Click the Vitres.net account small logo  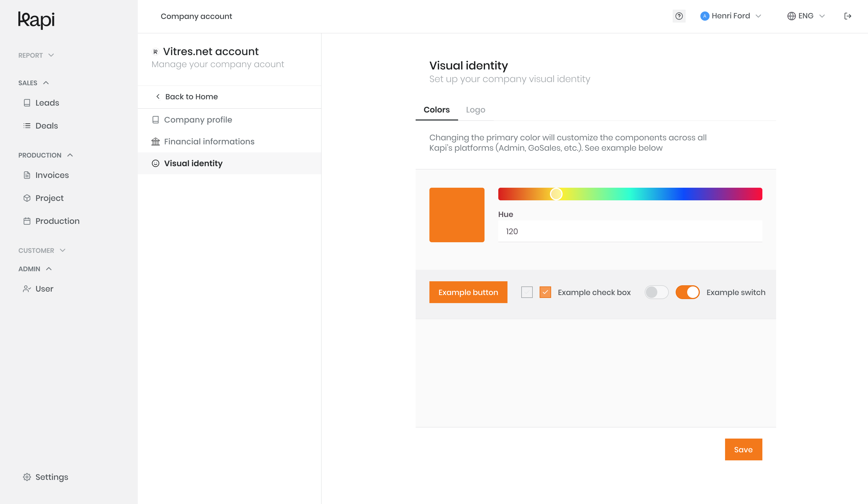(x=155, y=52)
